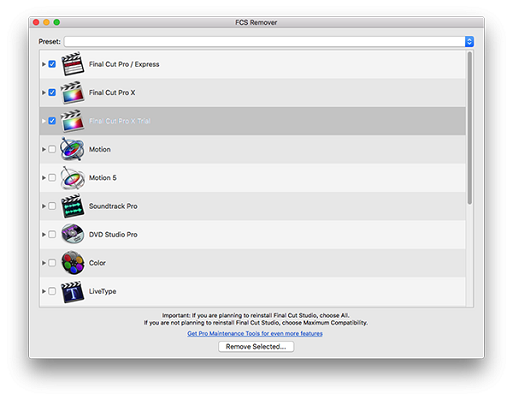
Task: Uncheck the Final Cut Pro X checkbox
Action: (x=52, y=92)
